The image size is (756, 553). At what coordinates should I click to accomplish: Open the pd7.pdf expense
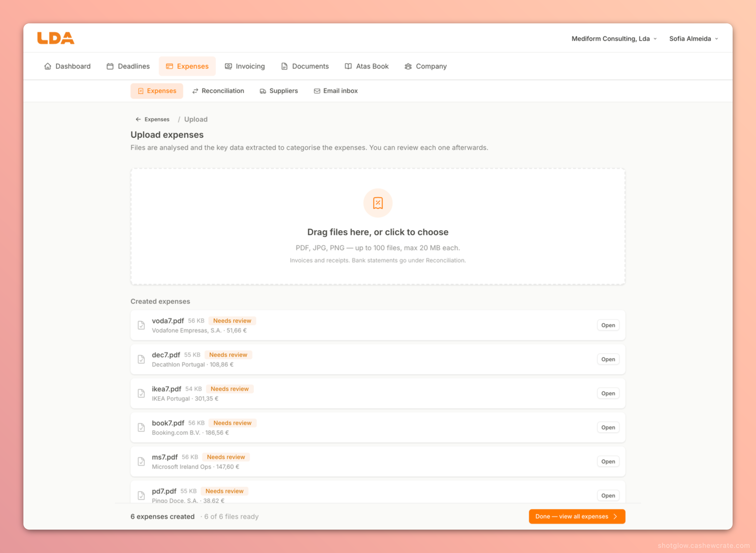click(608, 496)
